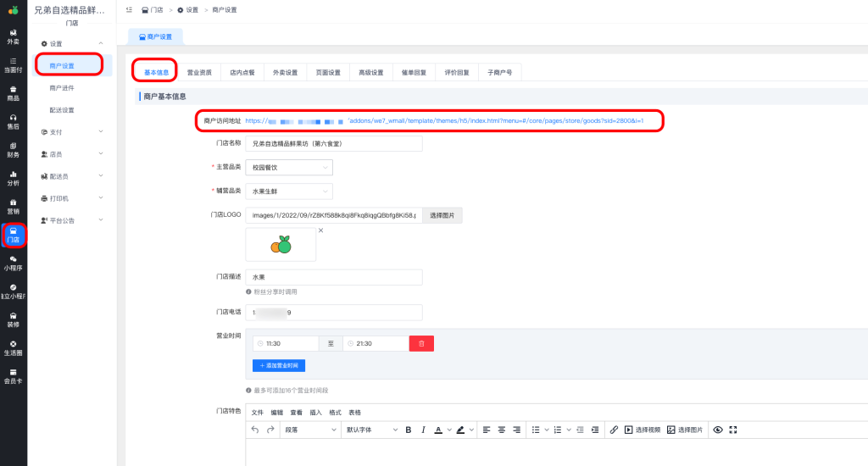The height and width of the screenshot is (466, 868).
Task: Toggle italic text formatting
Action: point(423,430)
